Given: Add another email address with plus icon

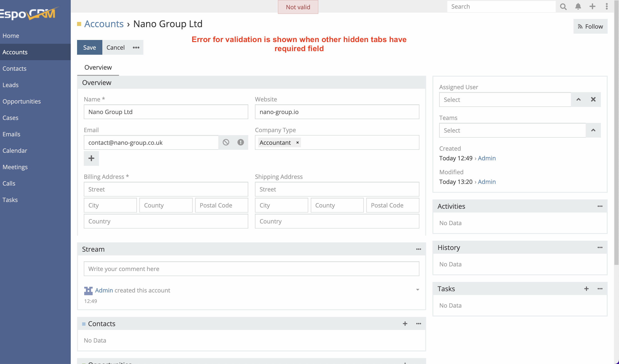Looking at the screenshot, I should point(91,158).
